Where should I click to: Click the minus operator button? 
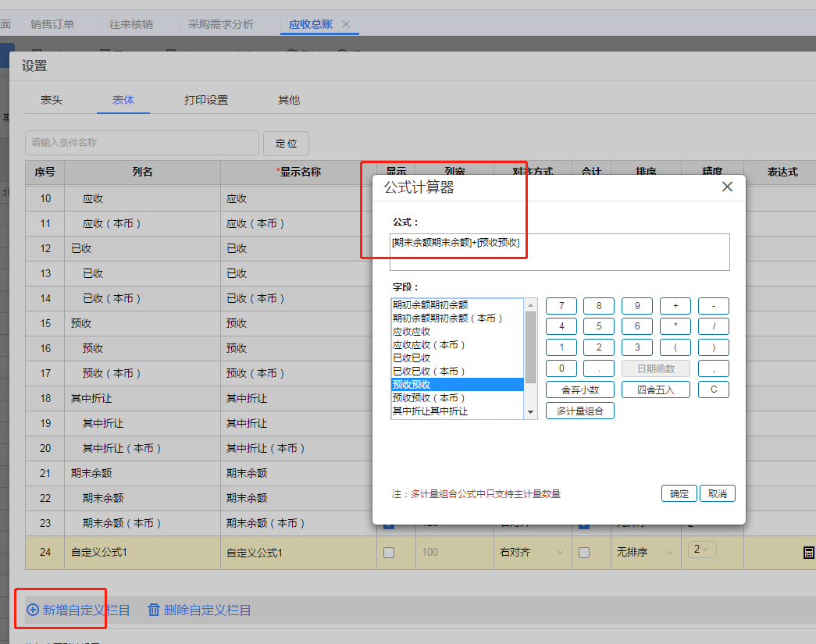click(x=714, y=306)
